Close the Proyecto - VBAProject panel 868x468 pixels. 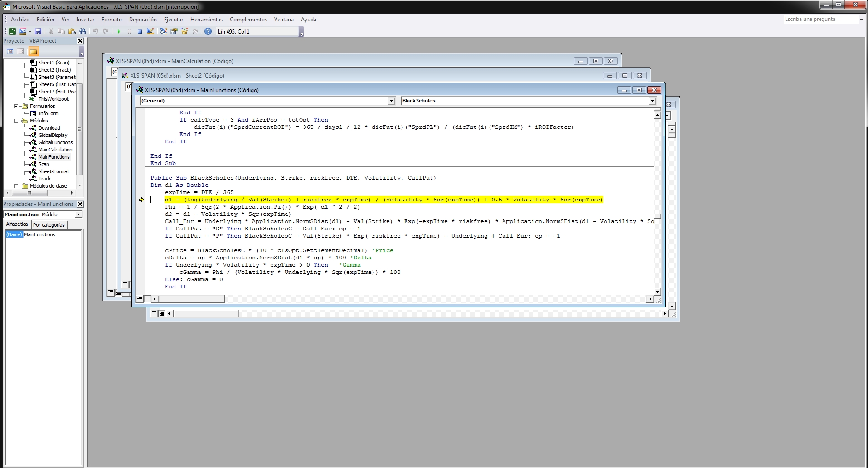[80, 41]
